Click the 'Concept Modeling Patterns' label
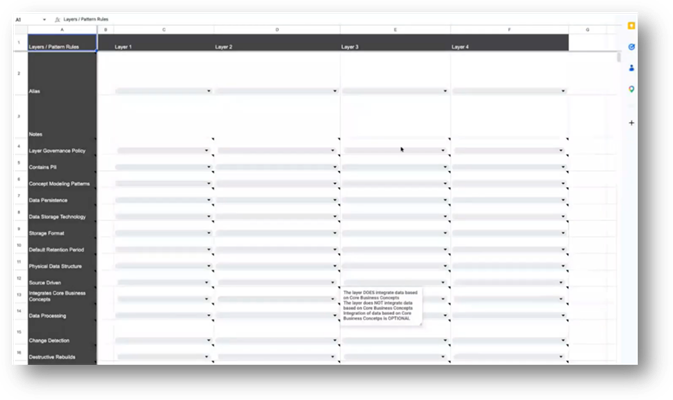The image size is (673, 400). [59, 184]
